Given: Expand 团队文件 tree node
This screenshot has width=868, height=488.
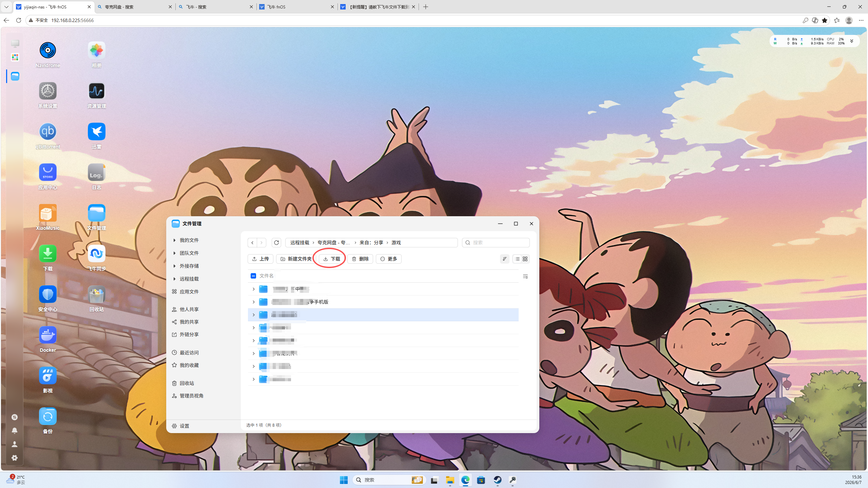Looking at the screenshot, I should [x=174, y=253].
